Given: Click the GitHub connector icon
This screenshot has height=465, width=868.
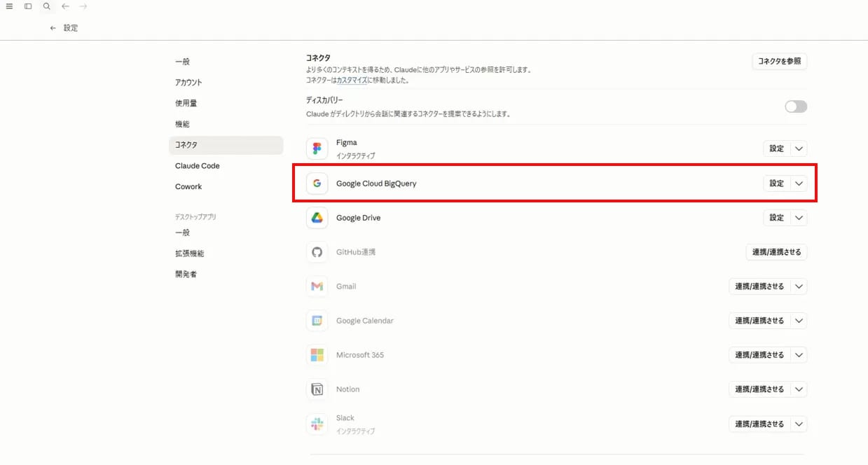Looking at the screenshot, I should tap(317, 252).
